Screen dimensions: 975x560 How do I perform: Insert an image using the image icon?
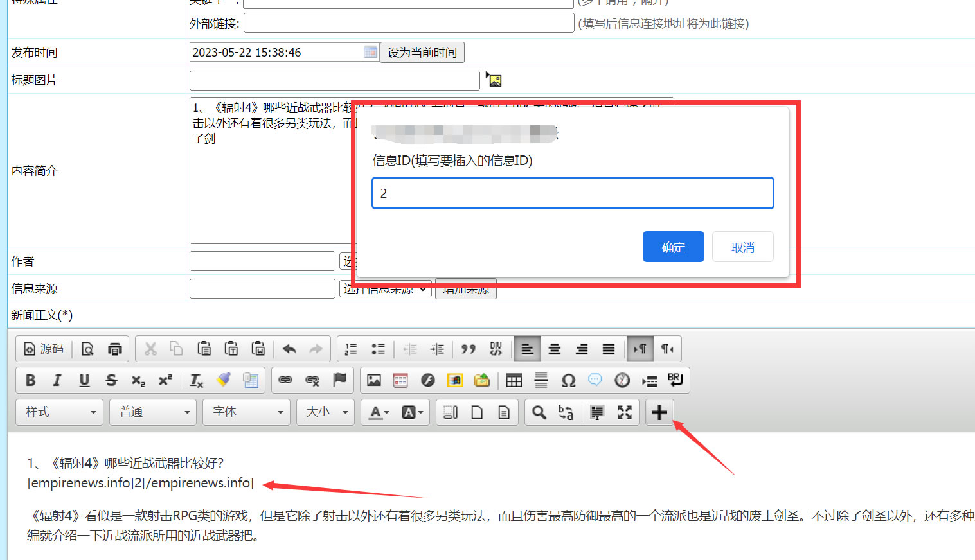[373, 380]
